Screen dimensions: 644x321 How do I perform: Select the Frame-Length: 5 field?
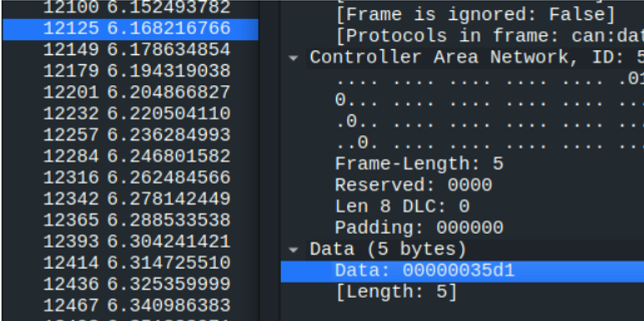point(419,164)
